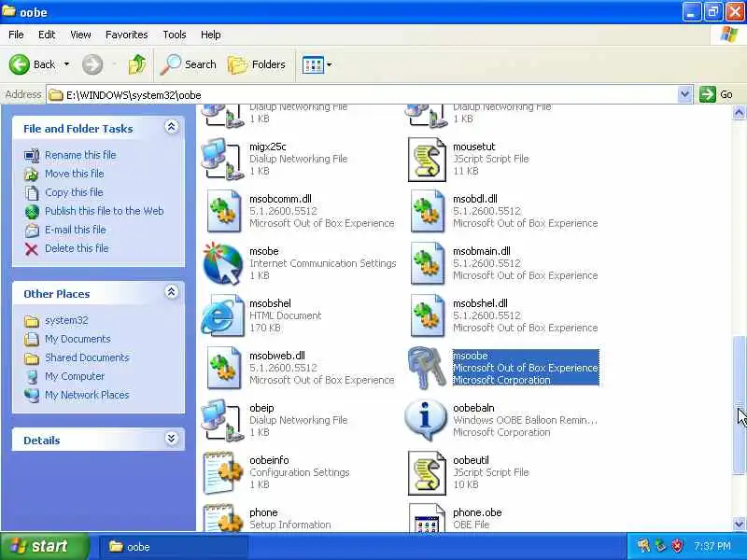Open My Network Places link
This screenshot has height=560, width=747.
click(87, 395)
